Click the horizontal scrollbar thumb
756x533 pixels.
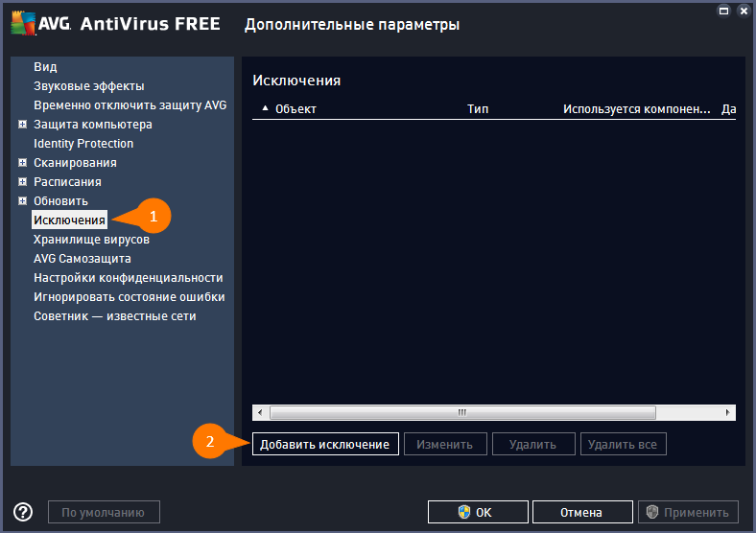pyautogui.click(x=462, y=412)
